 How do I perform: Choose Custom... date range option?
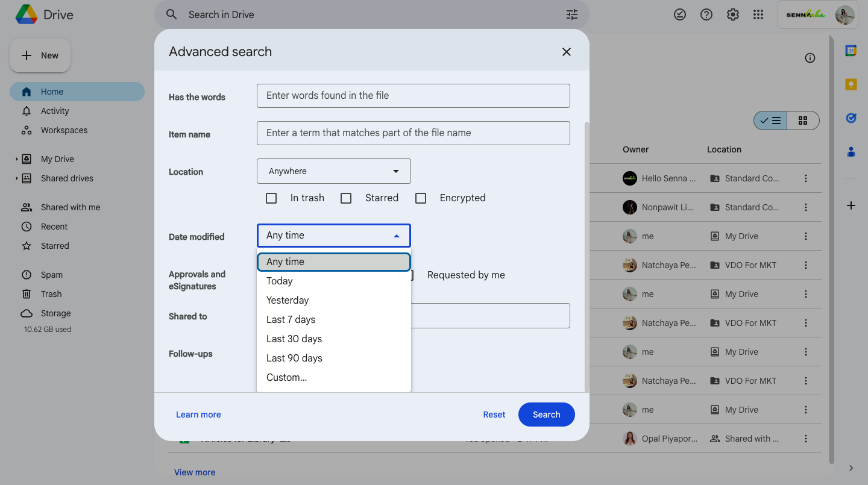point(287,377)
